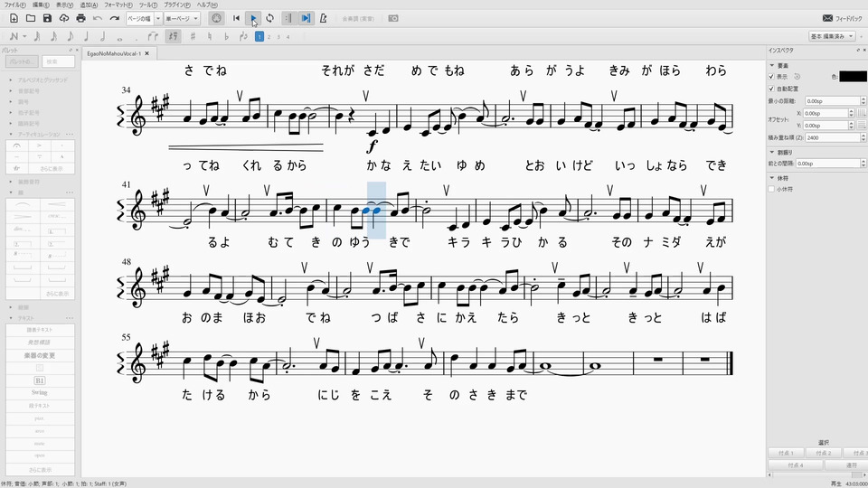Open the workspace dropdown (基本 編集済み)
Viewport: 868px width, 488px height.
(x=832, y=36)
